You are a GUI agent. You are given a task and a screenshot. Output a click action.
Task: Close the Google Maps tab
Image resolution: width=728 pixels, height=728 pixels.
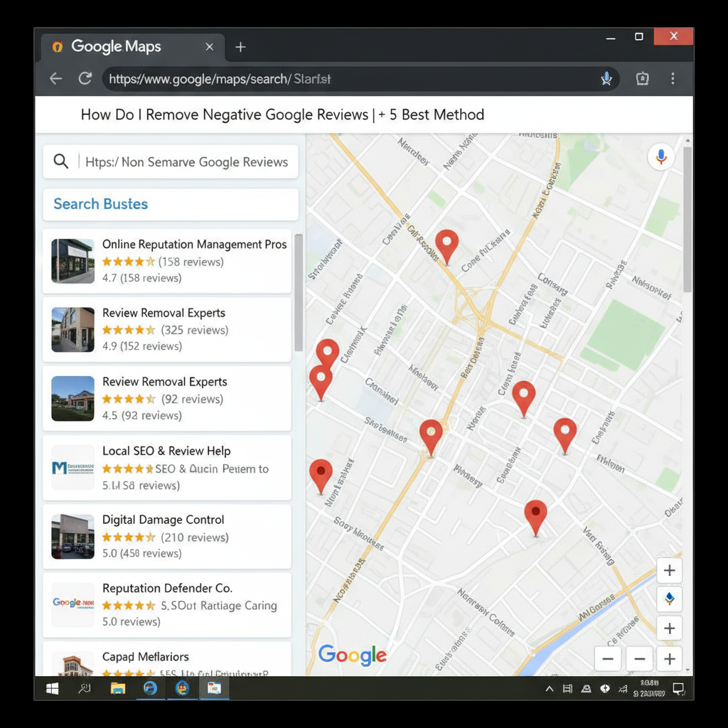pos(210,47)
